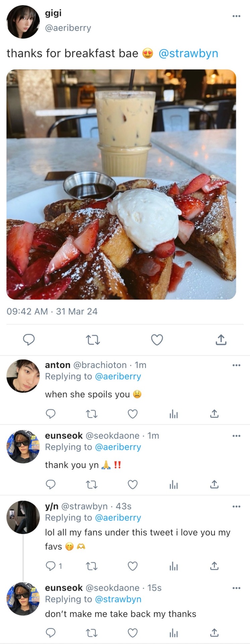Image resolution: width=250 pixels, height=644 pixels.
Task: Open more options for anton's reply
Action: pos(236,365)
